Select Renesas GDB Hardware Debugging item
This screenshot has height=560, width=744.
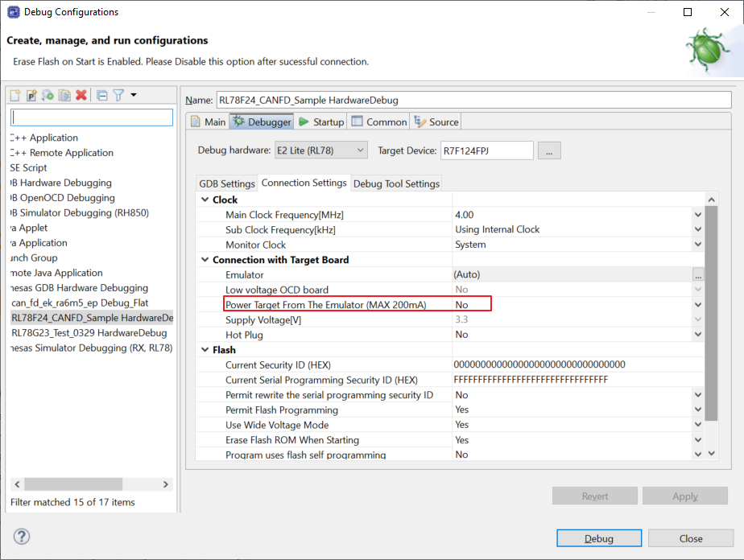(79, 288)
